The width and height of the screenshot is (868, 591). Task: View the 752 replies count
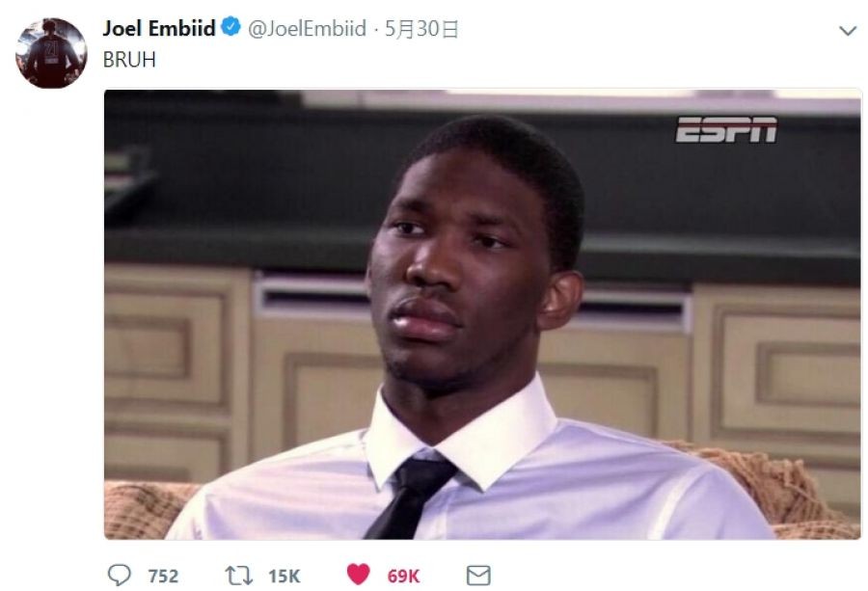click(163, 577)
